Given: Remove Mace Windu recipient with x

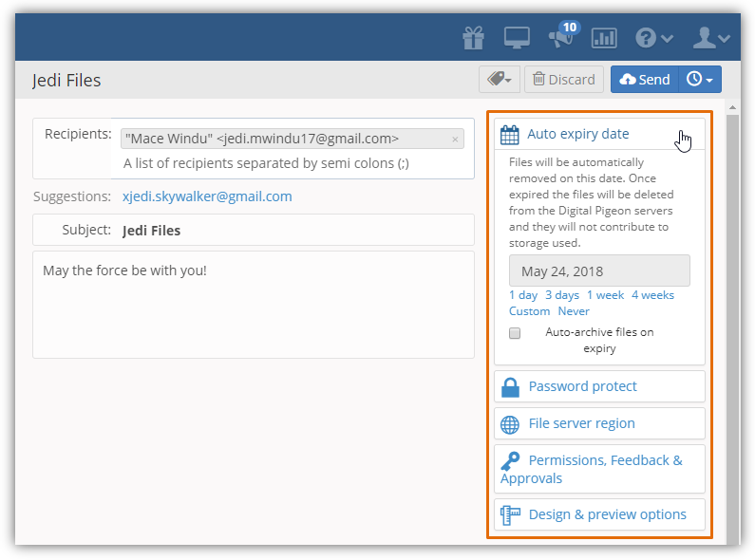Looking at the screenshot, I should click(x=455, y=140).
